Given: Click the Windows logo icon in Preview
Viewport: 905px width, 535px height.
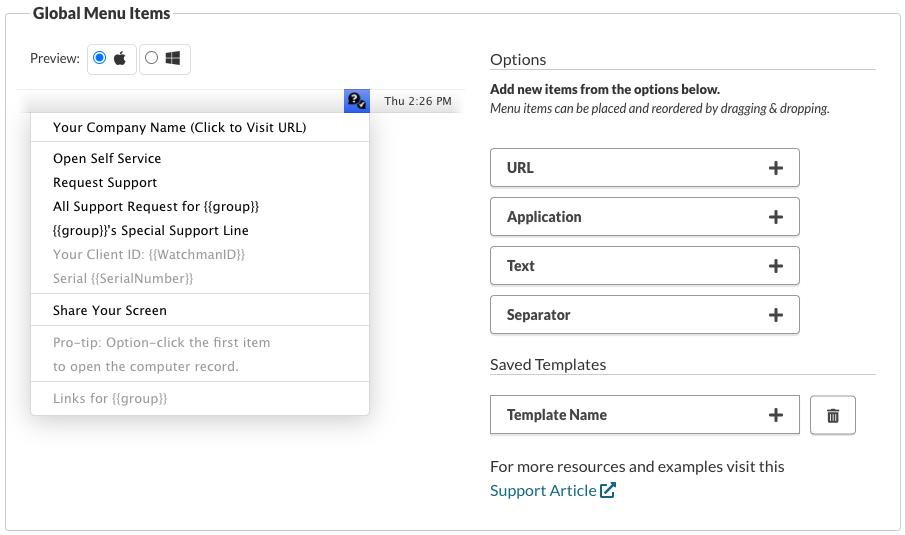Looking at the screenshot, I should pos(173,58).
